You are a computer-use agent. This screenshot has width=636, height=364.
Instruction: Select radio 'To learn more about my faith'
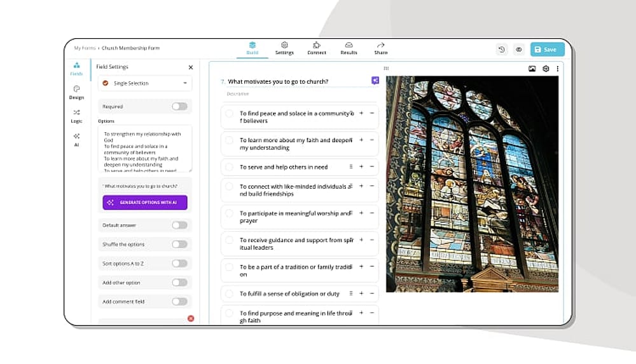tap(229, 140)
